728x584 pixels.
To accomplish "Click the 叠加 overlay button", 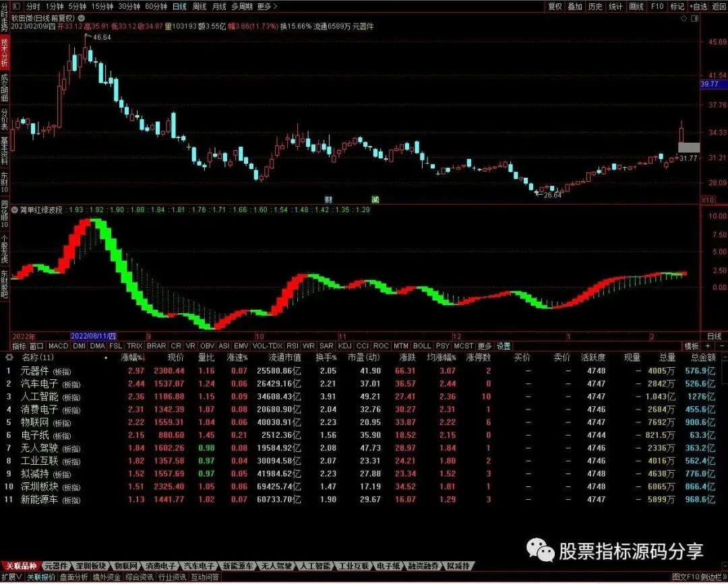I will (575, 7).
